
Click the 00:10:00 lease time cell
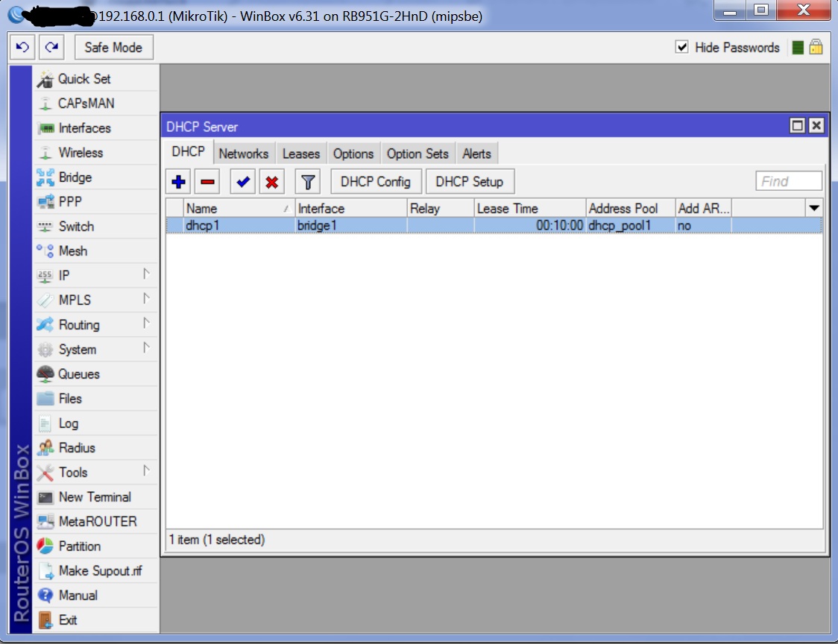coord(529,226)
